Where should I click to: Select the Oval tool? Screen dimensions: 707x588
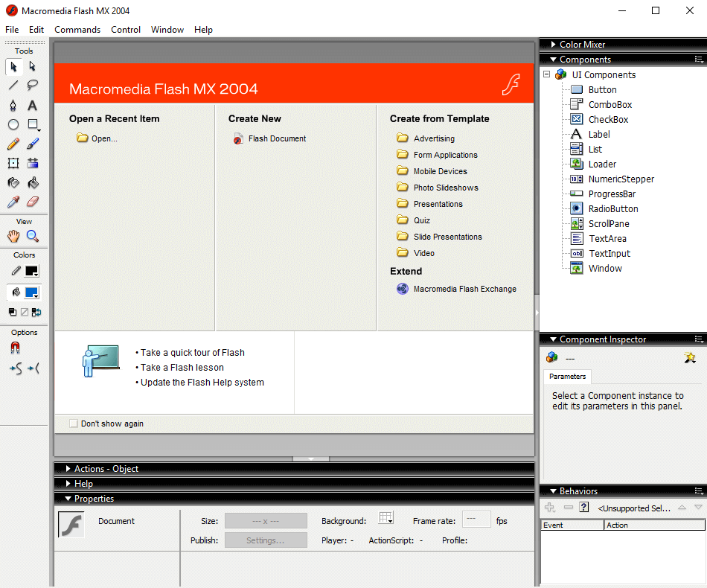(x=13, y=124)
